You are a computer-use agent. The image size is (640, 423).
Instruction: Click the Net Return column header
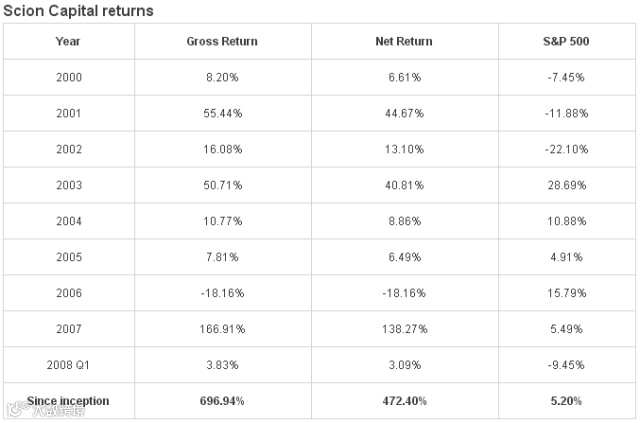point(404,41)
